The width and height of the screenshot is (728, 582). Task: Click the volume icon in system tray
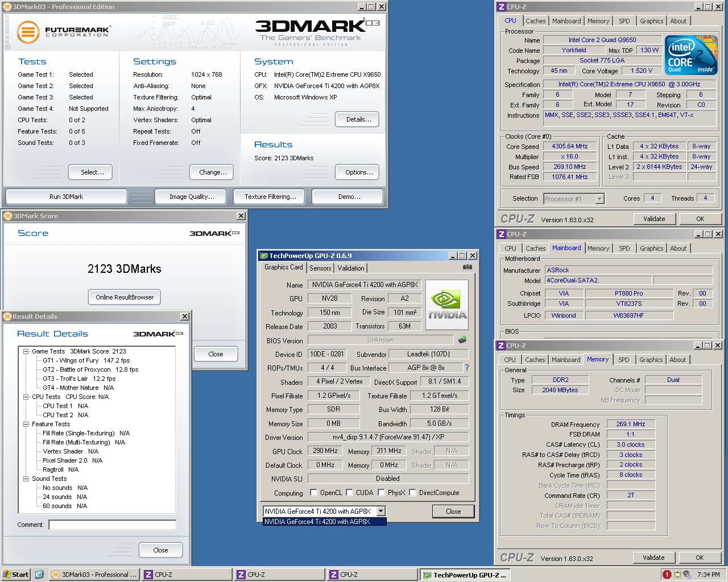687,575
